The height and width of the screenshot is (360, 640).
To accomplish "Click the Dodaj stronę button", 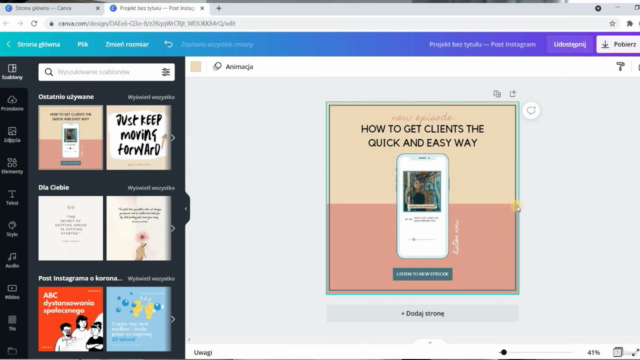I will coord(422,313).
